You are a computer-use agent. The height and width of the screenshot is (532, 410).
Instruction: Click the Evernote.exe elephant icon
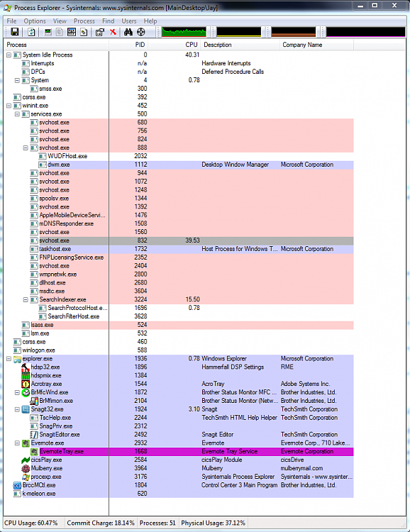(x=26, y=443)
